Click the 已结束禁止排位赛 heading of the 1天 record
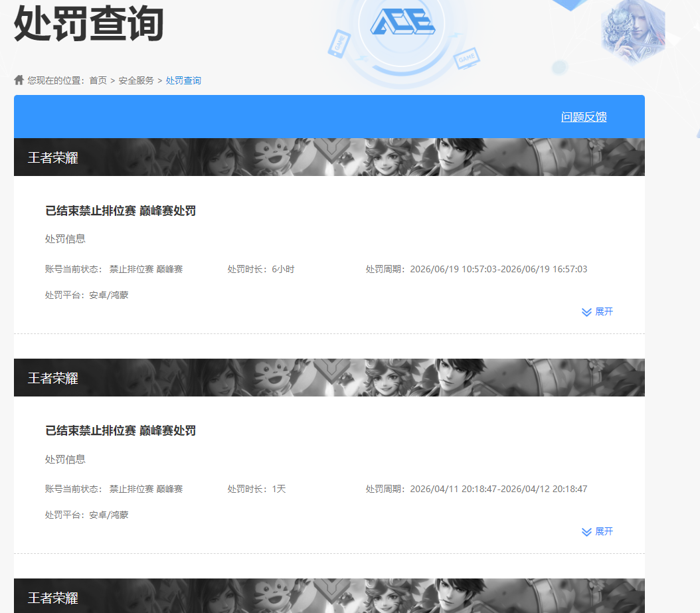This screenshot has width=700, height=613. pos(120,430)
